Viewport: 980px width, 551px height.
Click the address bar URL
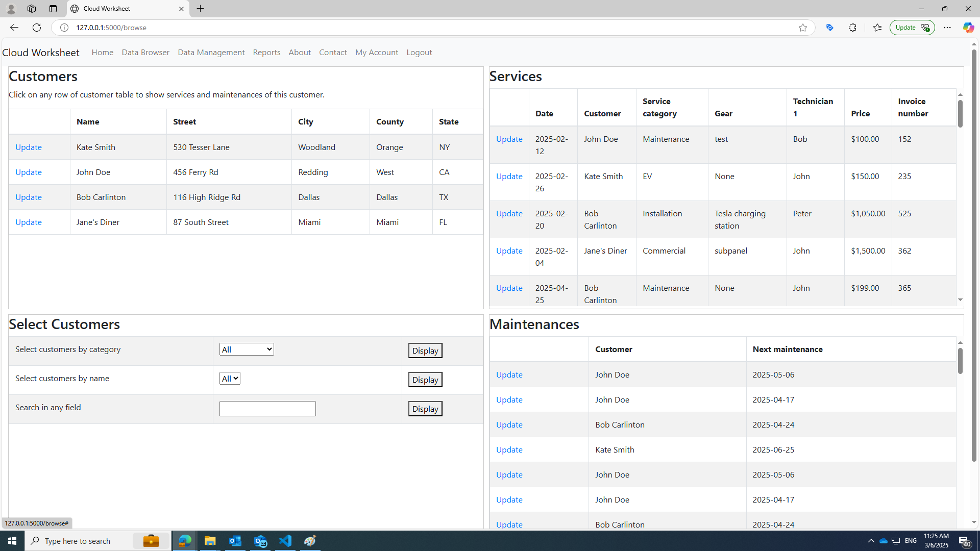111,28
